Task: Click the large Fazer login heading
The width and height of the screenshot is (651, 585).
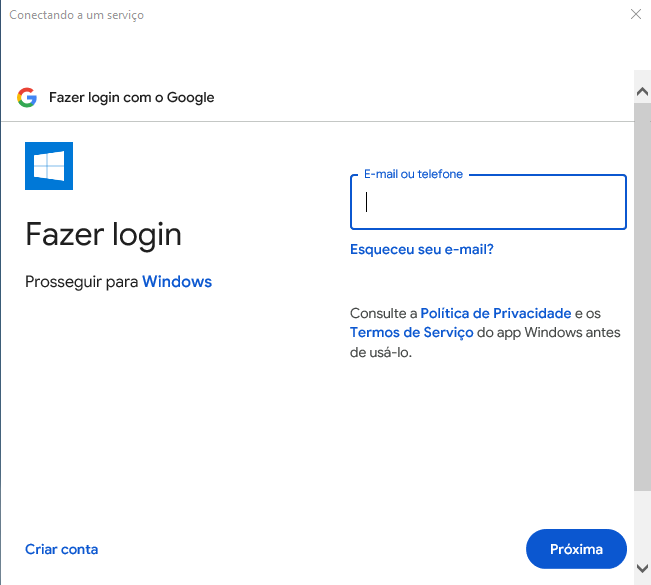Action: pyautogui.click(x=103, y=235)
